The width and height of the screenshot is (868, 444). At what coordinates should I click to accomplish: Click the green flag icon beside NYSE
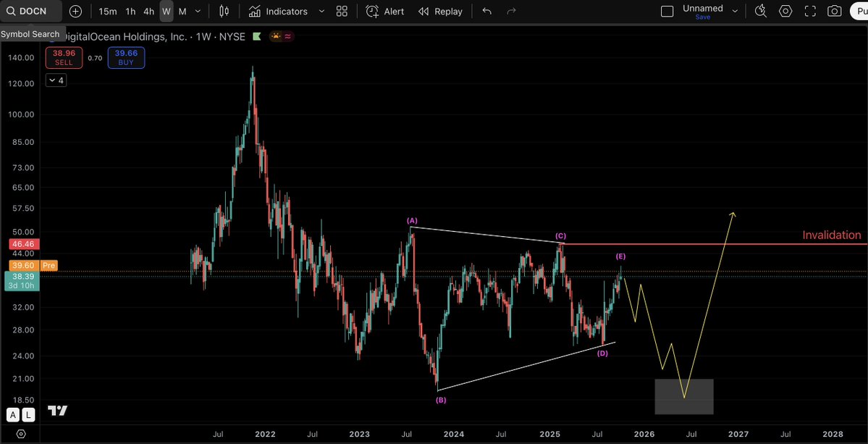point(256,36)
